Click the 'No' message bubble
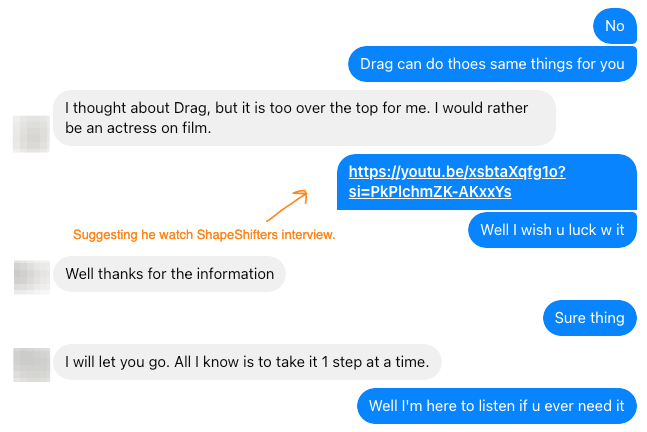The height and width of the screenshot is (432, 647). 615,26
